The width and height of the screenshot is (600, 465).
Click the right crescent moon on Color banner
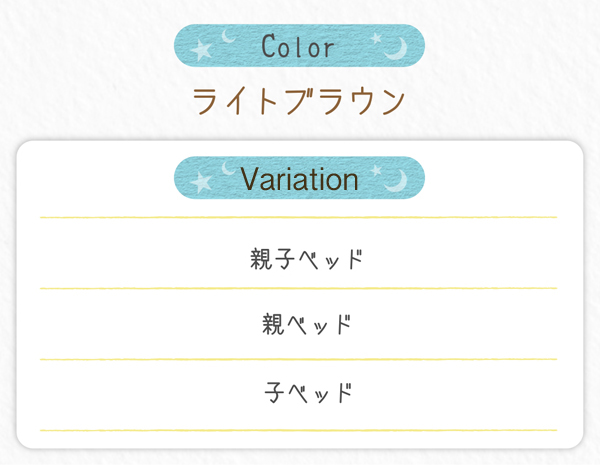coord(397,49)
